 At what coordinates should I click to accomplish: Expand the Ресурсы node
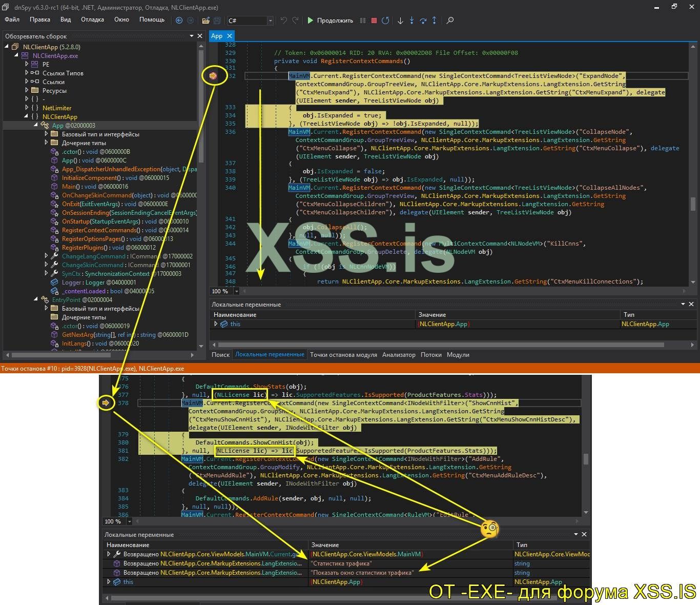(27, 91)
